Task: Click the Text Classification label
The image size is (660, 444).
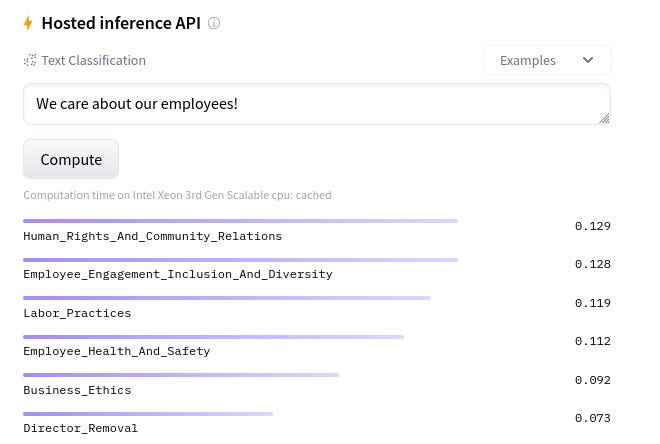Action: pyautogui.click(x=93, y=61)
